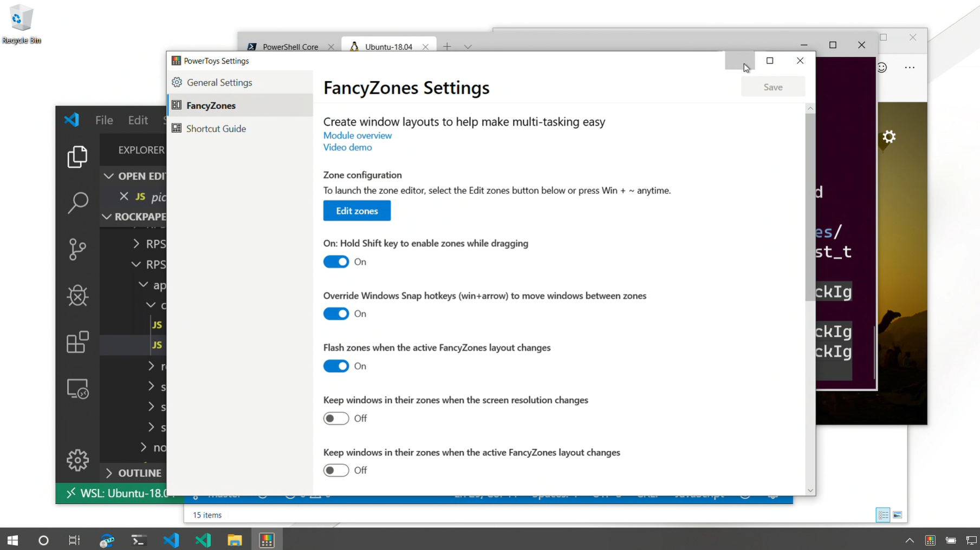The image size is (980, 550).
Task: Click the PowerToys icon in the system tray
Action: pos(930,540)
